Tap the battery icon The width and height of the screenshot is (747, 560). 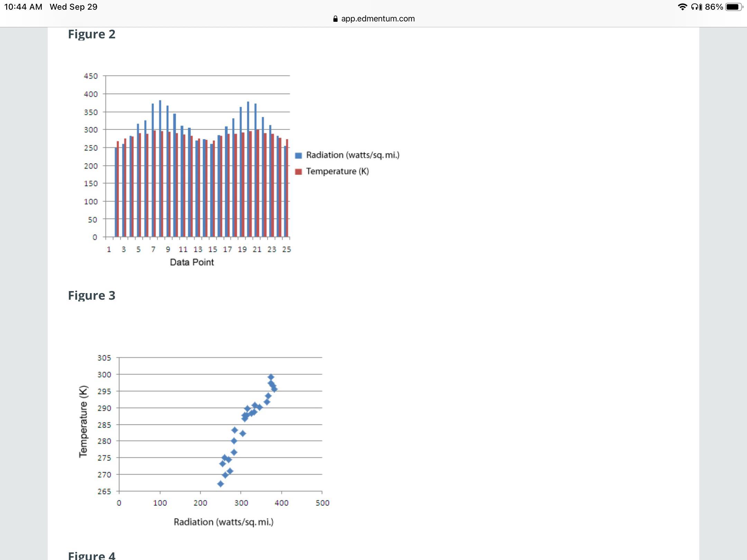734,7
